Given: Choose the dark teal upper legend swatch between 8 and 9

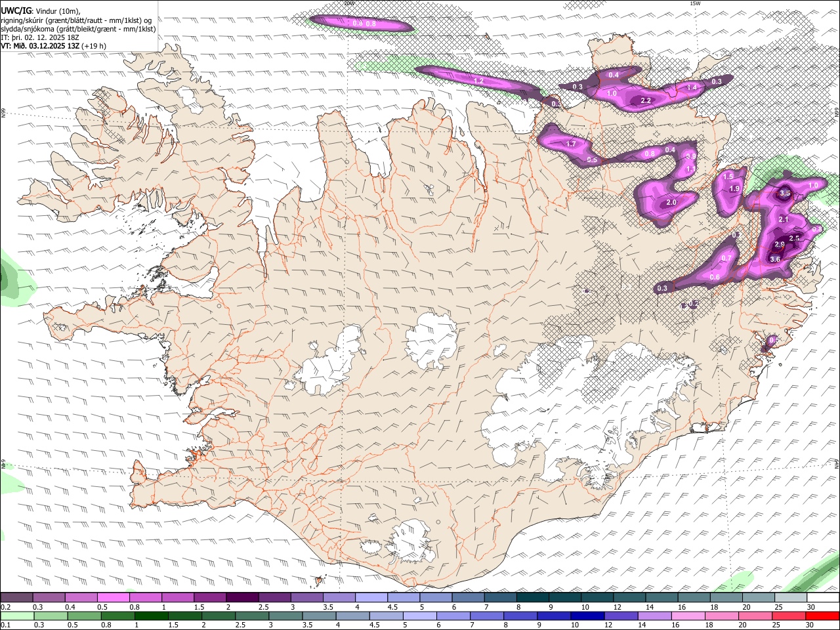Looking at the screenshot, I should click(532, 598).
